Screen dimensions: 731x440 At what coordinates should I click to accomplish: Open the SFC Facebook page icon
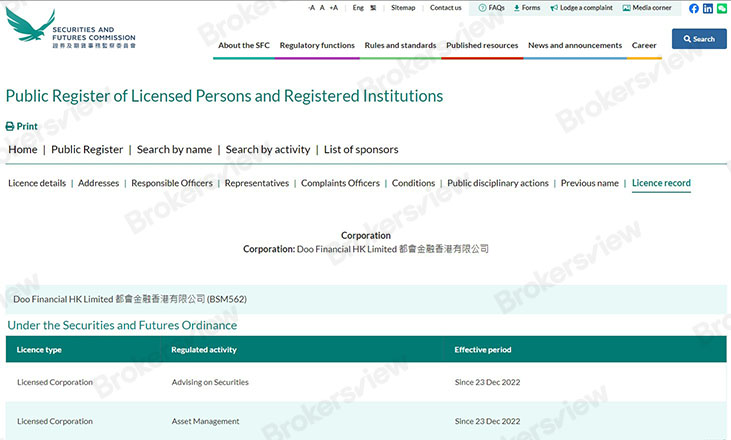tap(694, 8)
